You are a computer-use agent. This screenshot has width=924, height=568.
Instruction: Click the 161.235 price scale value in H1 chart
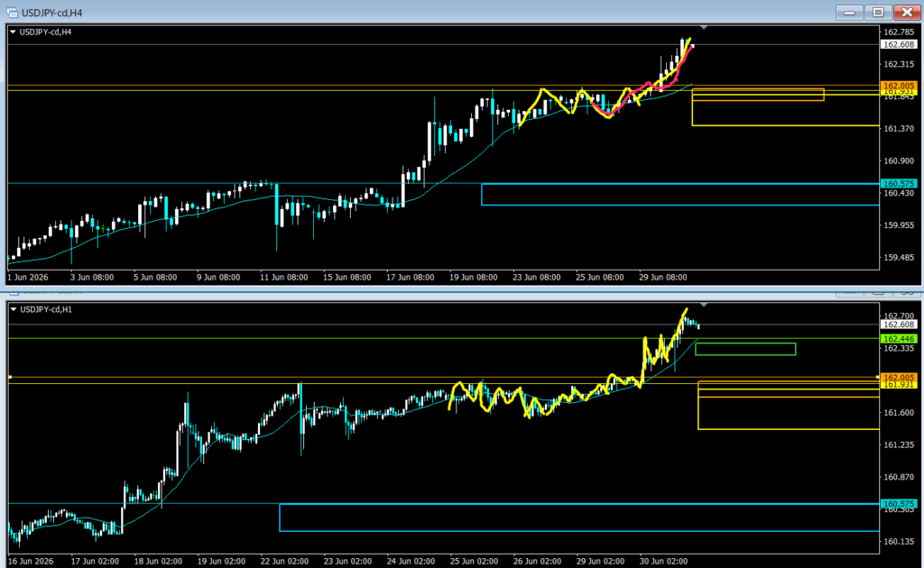(900, 445)
